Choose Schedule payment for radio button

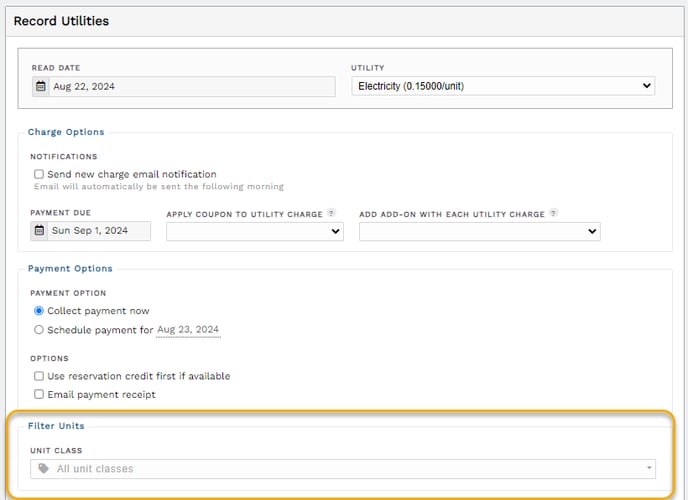[39, 329]
